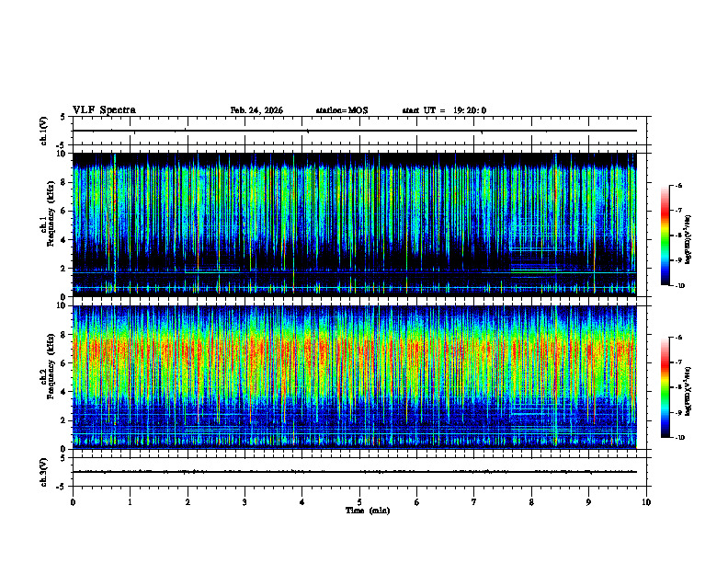Click time axis tick label "7"
The height and width of the screenshot is (563, 728).
(474, 502)
